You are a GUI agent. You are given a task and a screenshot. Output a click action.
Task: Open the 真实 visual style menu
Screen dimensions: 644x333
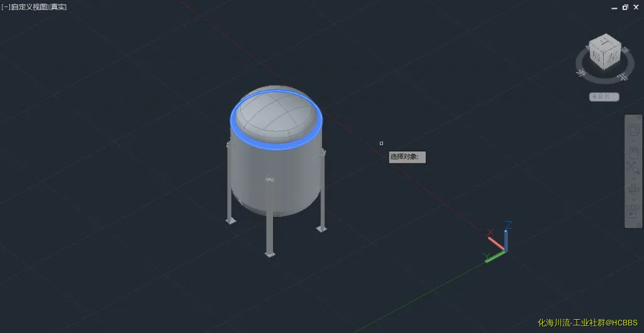coord(58,7)
